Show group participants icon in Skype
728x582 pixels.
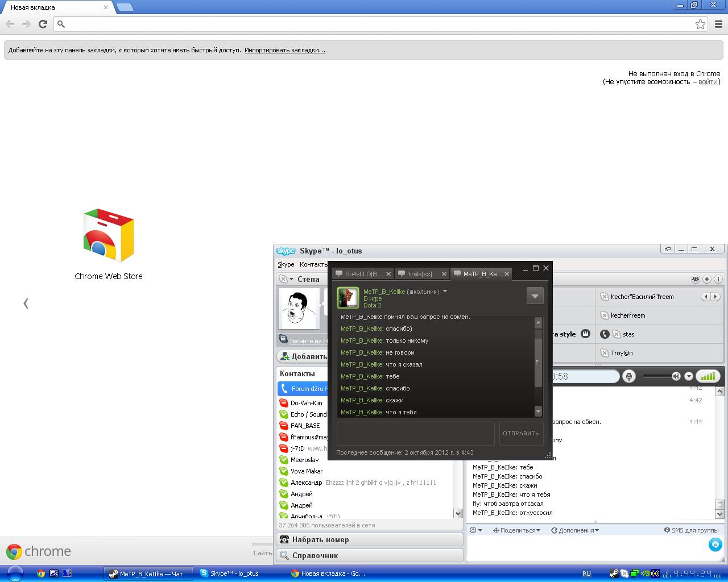tap(696, 279)
